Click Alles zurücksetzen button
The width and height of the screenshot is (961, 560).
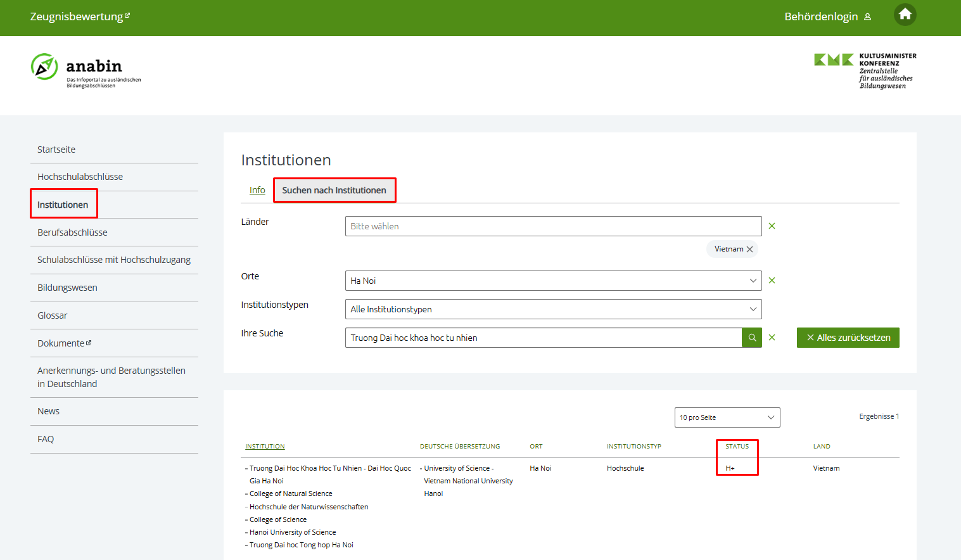848,338
